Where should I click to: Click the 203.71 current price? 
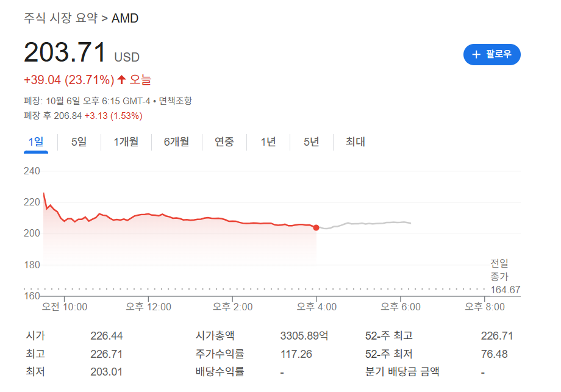(x=65, y=53)
